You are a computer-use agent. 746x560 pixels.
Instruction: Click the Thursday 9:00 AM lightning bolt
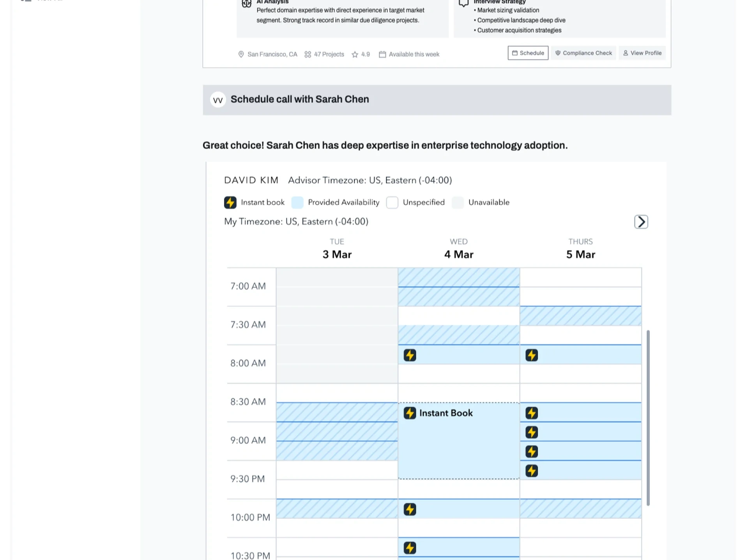click(531, 451)
